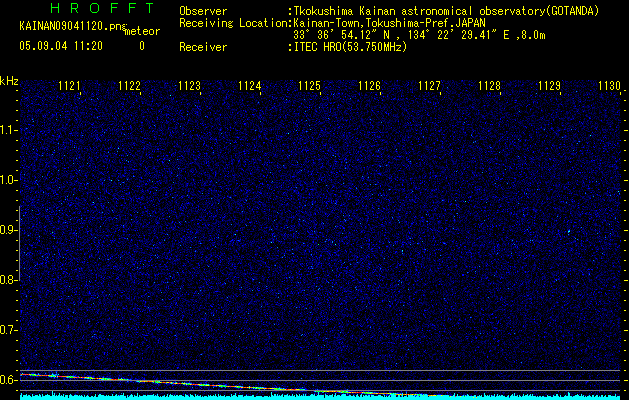Viewport: 629px width, 400px height.
Task: Select the file name KAINAN09041120.png
Action: [x=73, y=26]
